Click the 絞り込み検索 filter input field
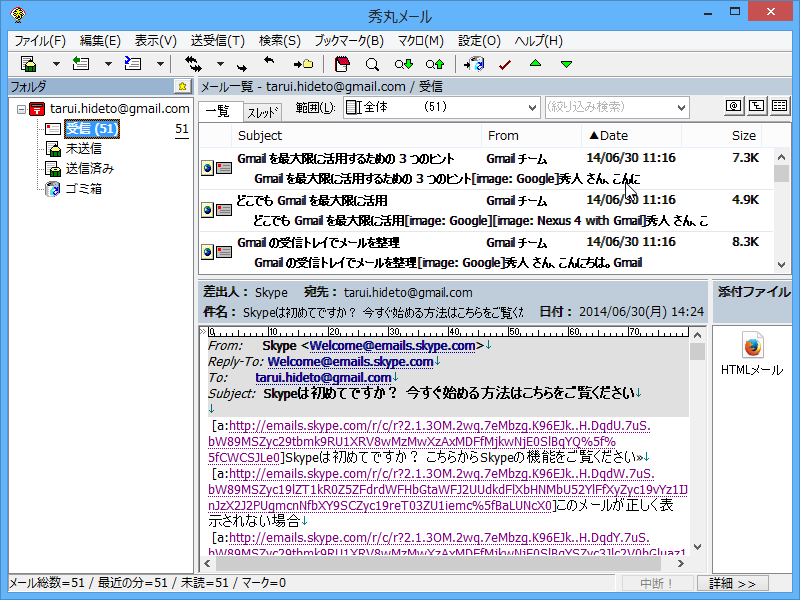Viewport: 800px width, 600px height. pyautogui.click(x=609, y=107)
